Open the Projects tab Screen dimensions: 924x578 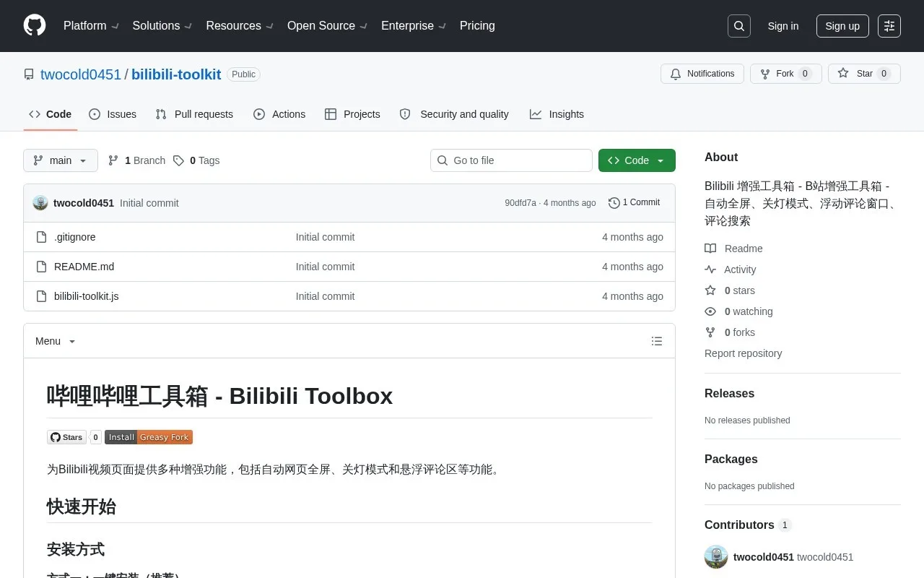[352, 114]
